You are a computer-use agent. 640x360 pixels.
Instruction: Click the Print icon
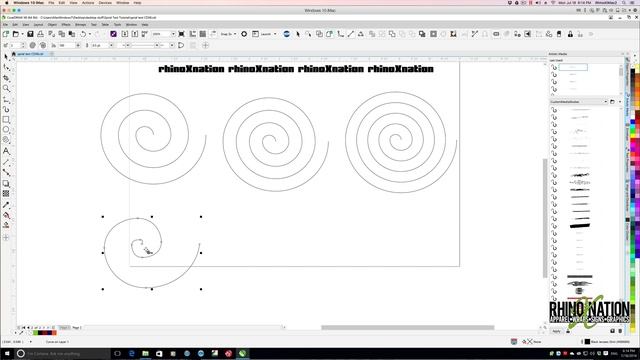tap(40, 34)
